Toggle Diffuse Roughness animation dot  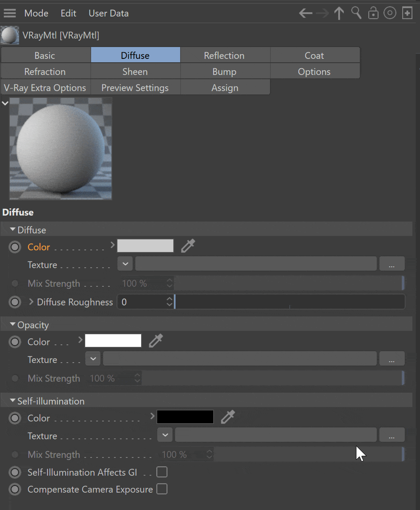[15, 302]
